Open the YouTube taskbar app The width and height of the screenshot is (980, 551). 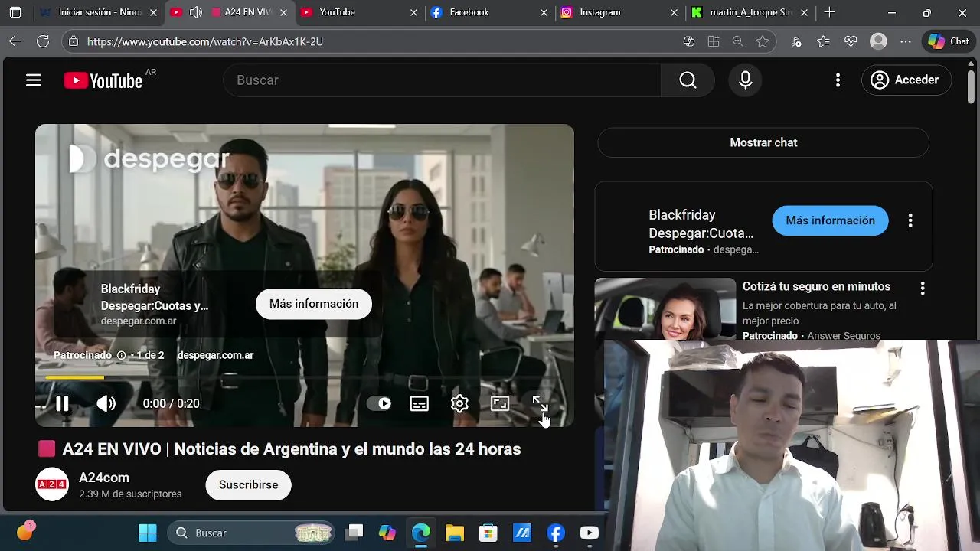point(590,533)
